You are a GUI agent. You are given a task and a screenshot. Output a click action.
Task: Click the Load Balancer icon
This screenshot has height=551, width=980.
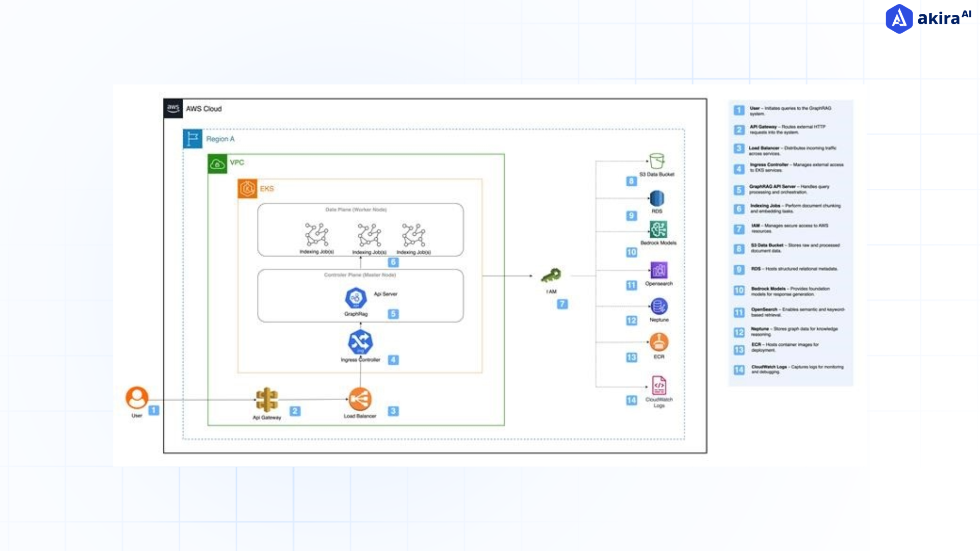[360, 399]
